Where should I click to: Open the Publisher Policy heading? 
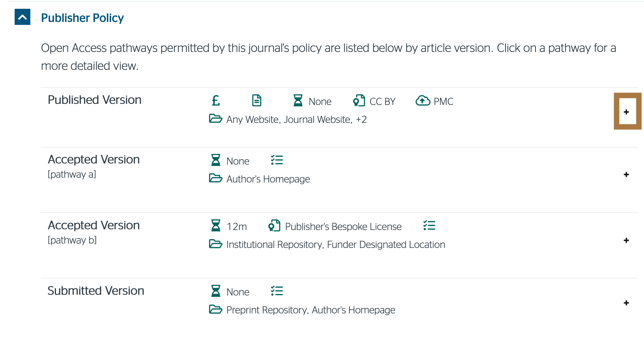pyautogui.click(x=82, y=18)
